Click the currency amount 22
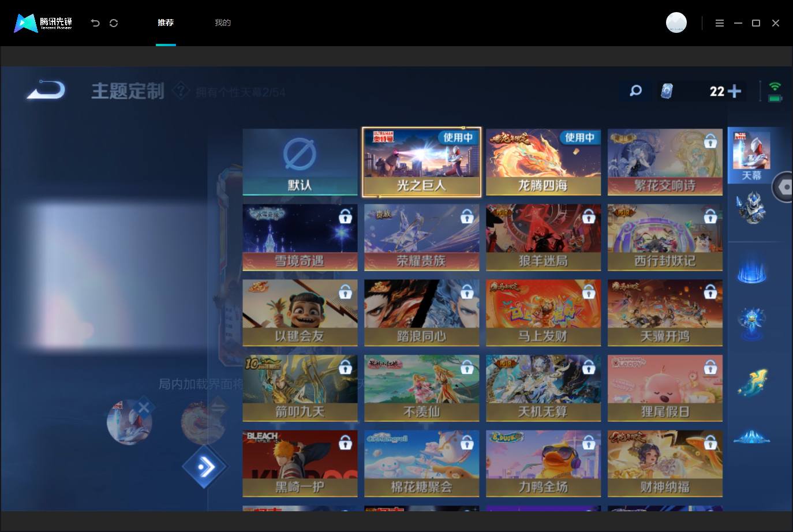The image size is (793, 532). 717,91
